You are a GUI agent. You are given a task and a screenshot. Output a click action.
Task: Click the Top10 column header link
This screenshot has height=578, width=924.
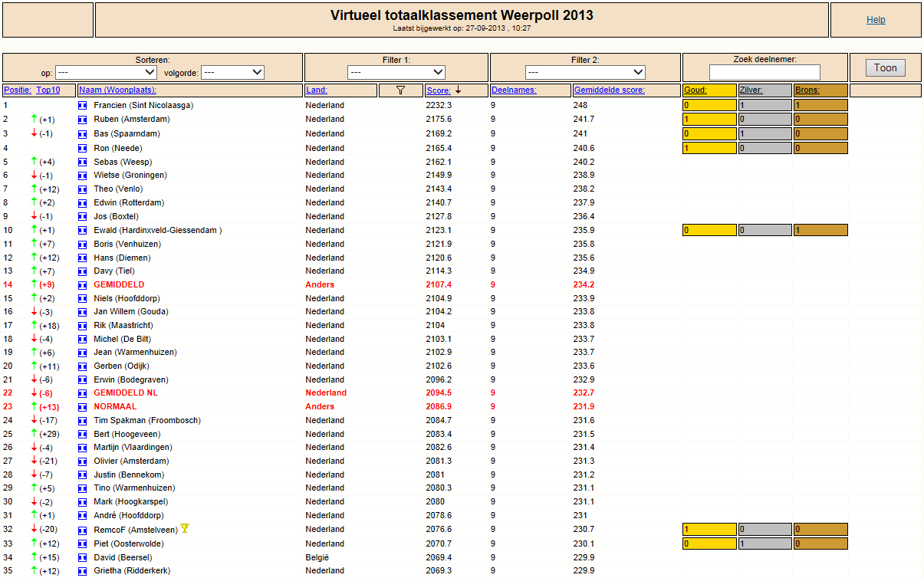tap(48, 90)
